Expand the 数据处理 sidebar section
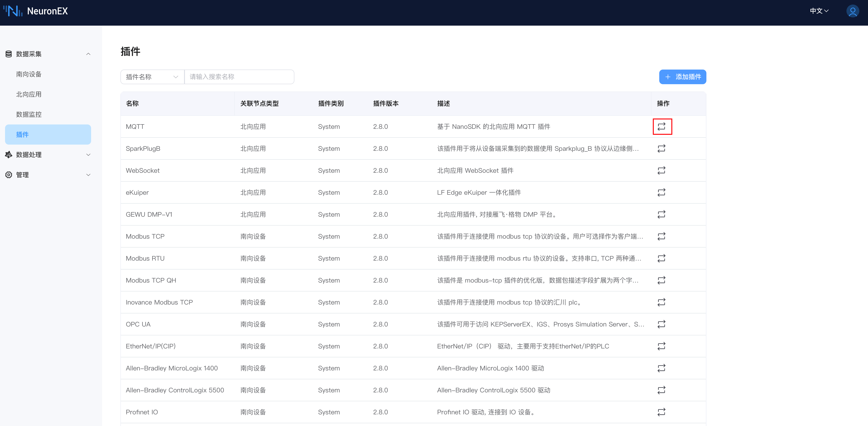 tap(48, 155)
